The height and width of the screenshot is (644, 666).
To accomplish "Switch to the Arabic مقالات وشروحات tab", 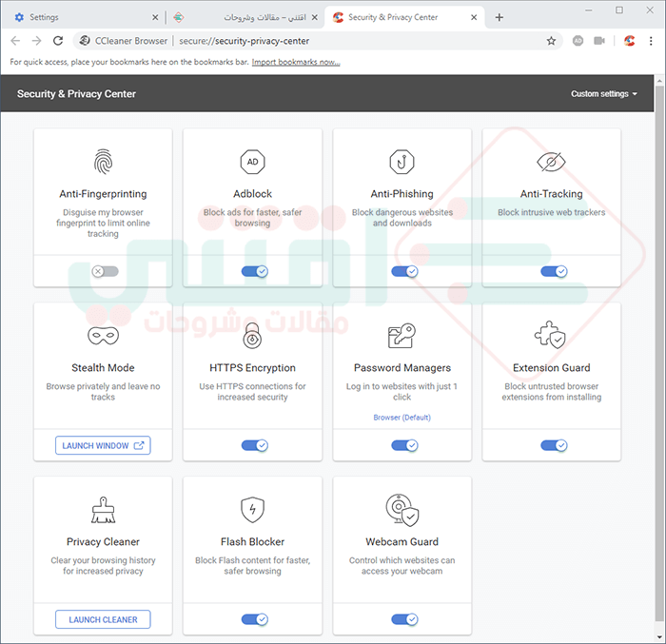I will tap(245, 17).
